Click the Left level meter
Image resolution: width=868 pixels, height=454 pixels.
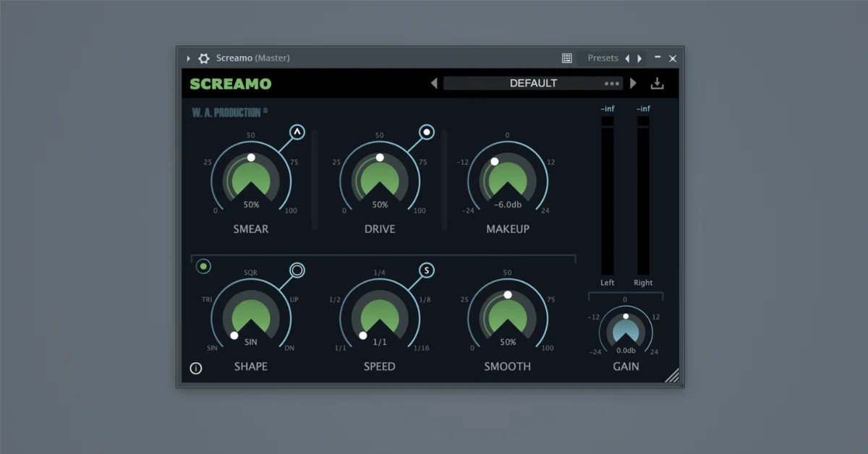pos(608,195)
